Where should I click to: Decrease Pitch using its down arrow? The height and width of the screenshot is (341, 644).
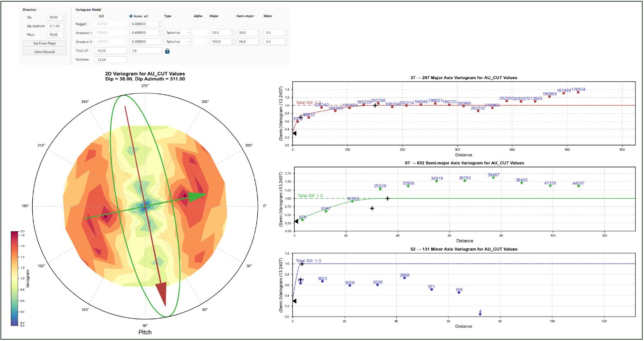point(64,37)
